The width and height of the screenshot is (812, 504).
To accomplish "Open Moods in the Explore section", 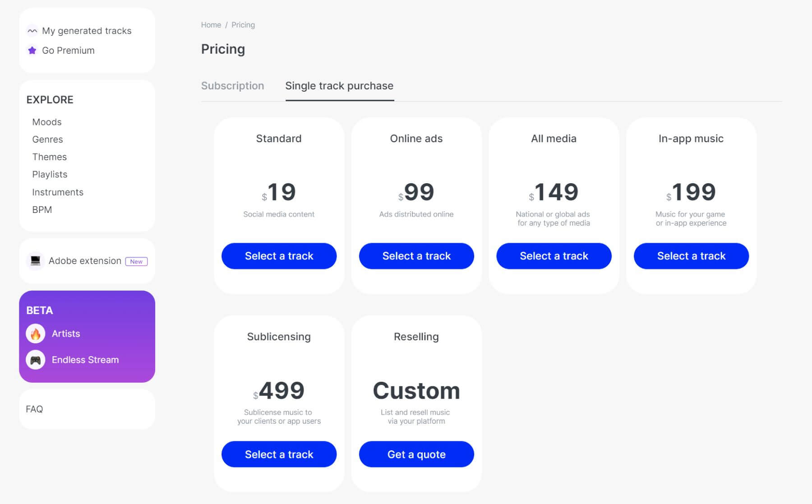I will click(47, 122).
